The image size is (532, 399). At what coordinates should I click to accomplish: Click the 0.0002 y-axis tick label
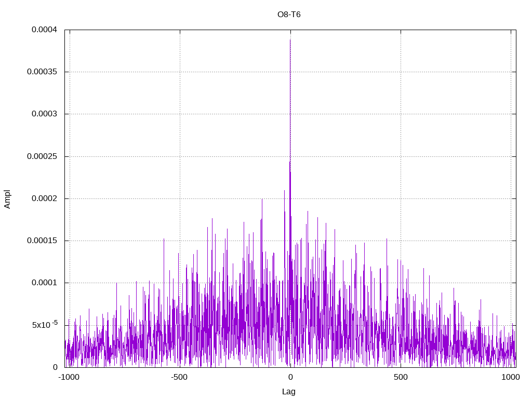coord(45,198)
